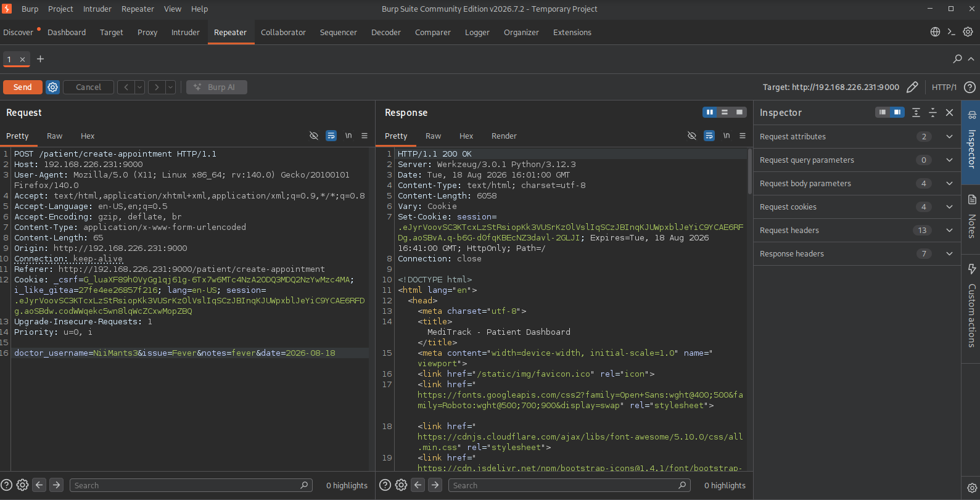Collapse all Inspector sections

point(933,112)
